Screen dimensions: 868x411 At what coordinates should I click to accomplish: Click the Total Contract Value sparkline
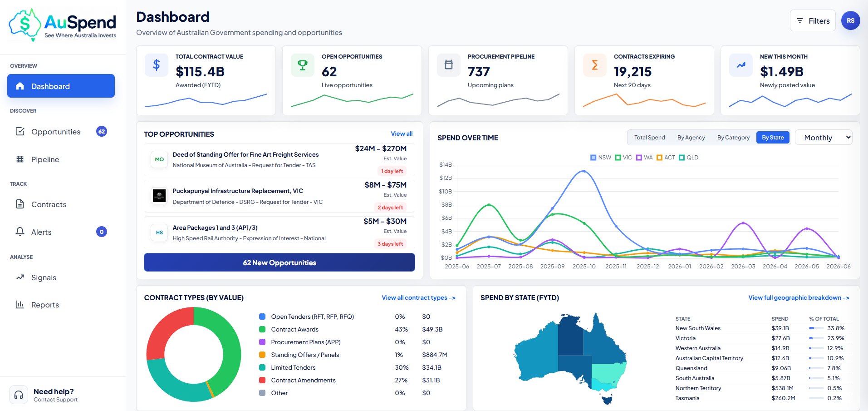[206, 100]
